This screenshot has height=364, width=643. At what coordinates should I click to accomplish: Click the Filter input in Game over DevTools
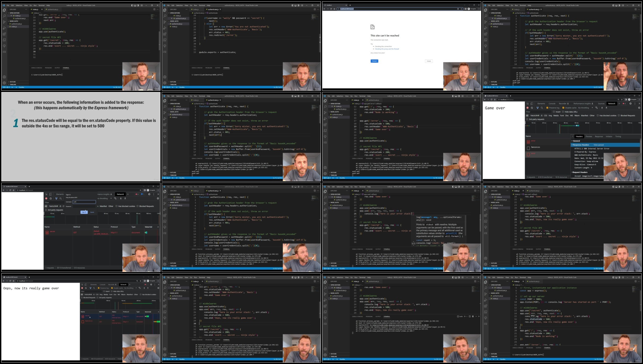tap(538, 112)
